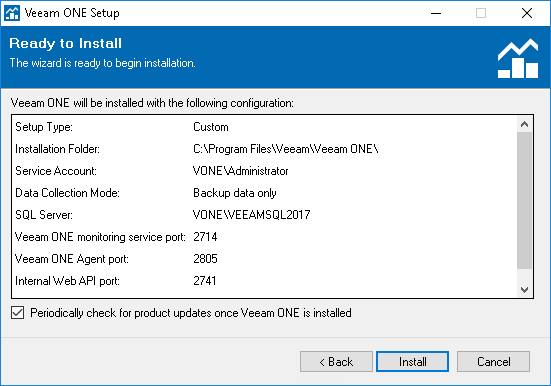Click the configuration list scroll up arrow

click(x=525, y=124)
